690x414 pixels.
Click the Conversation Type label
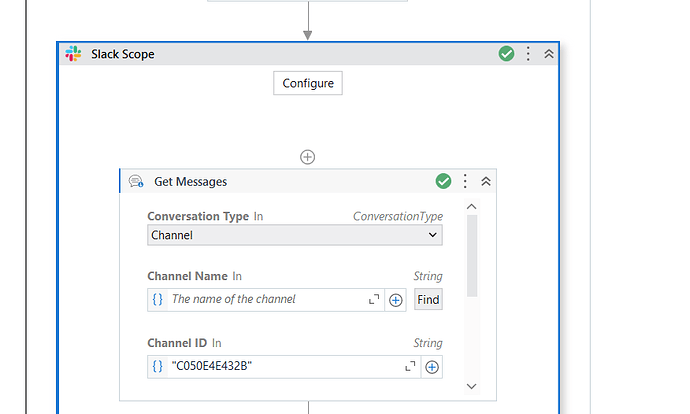(x=198, y=216)
